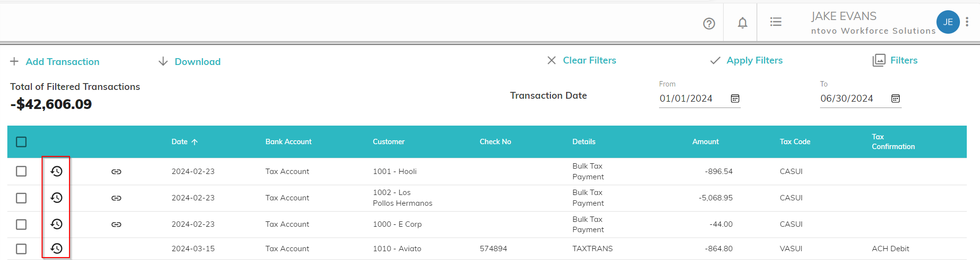Screen dimensions: 980x260
Task: Click Clear Filters
Action: 581,61
